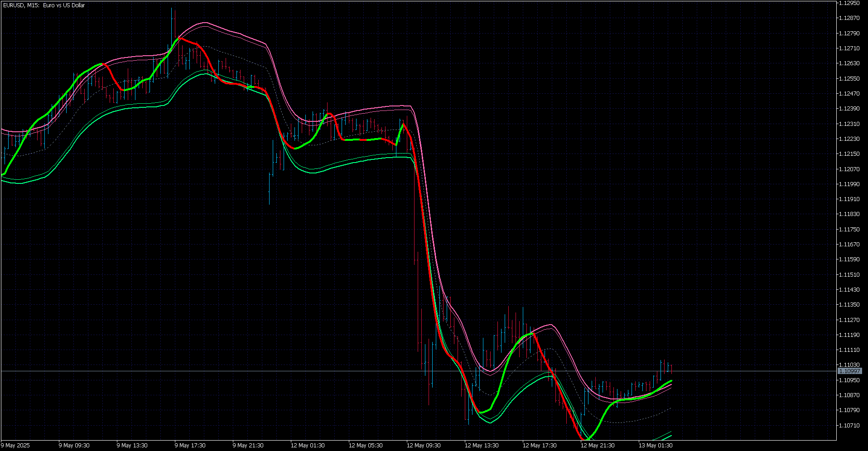868x451 pixels.
Task: Click the "9 May 13:30" time axis label
Action: pos(132,446)
